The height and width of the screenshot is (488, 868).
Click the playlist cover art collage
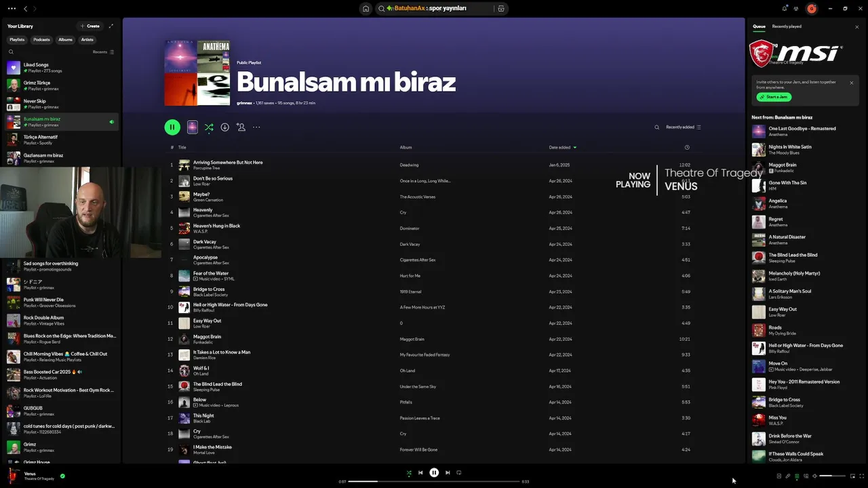(x=197, y=73)
